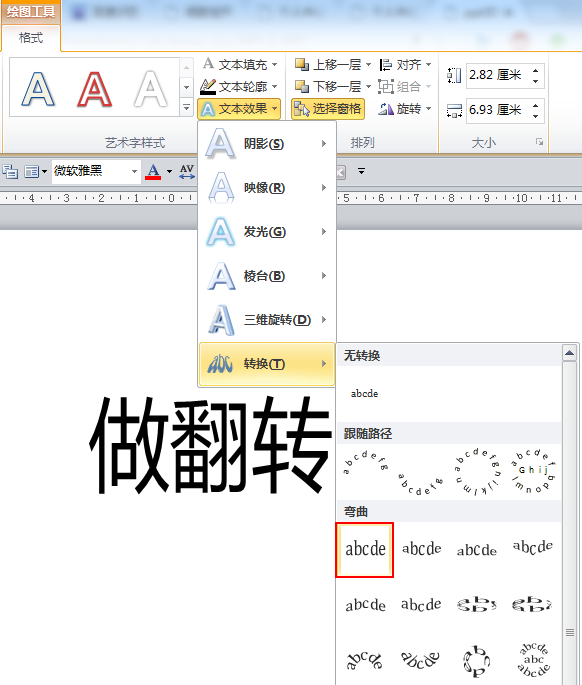Open the 旋转 rotate options
582x685 pixels.
click(405, 108)
